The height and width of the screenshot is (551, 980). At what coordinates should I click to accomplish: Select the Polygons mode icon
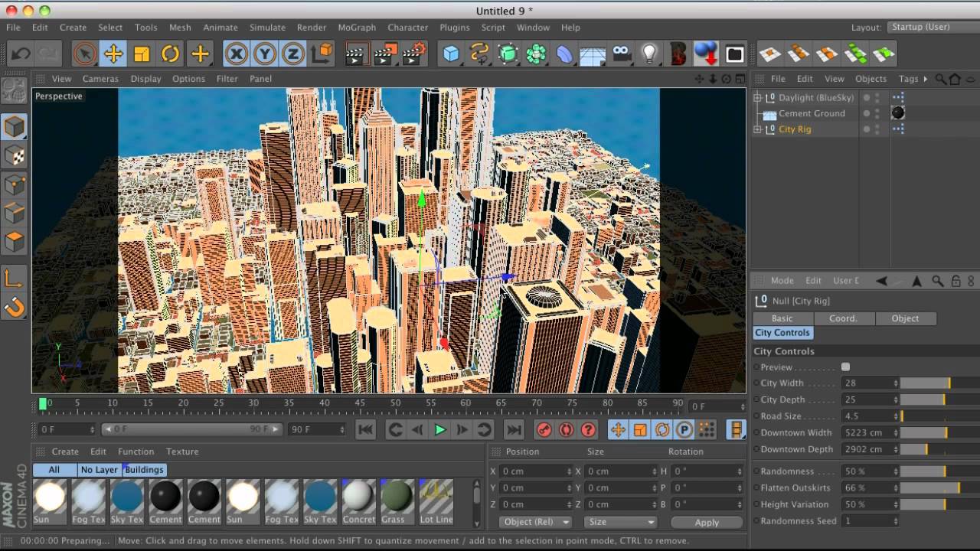[x=14, y=243]
